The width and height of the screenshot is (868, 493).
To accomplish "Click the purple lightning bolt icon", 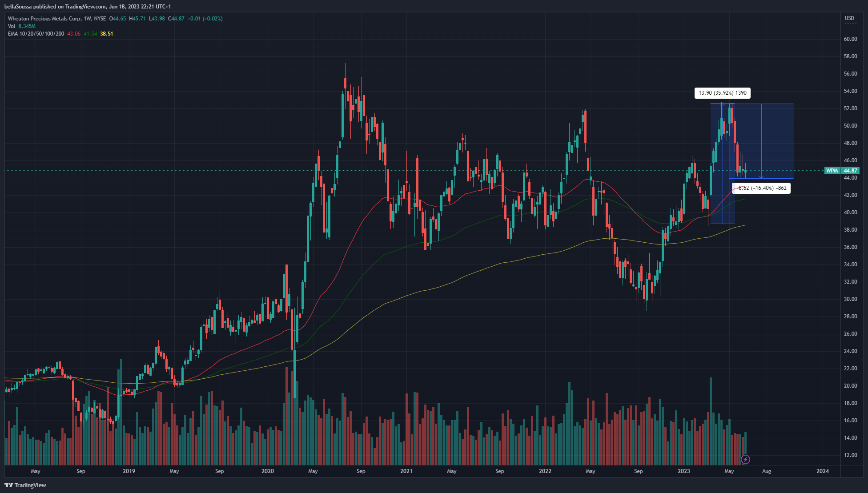I will point(746,459).
